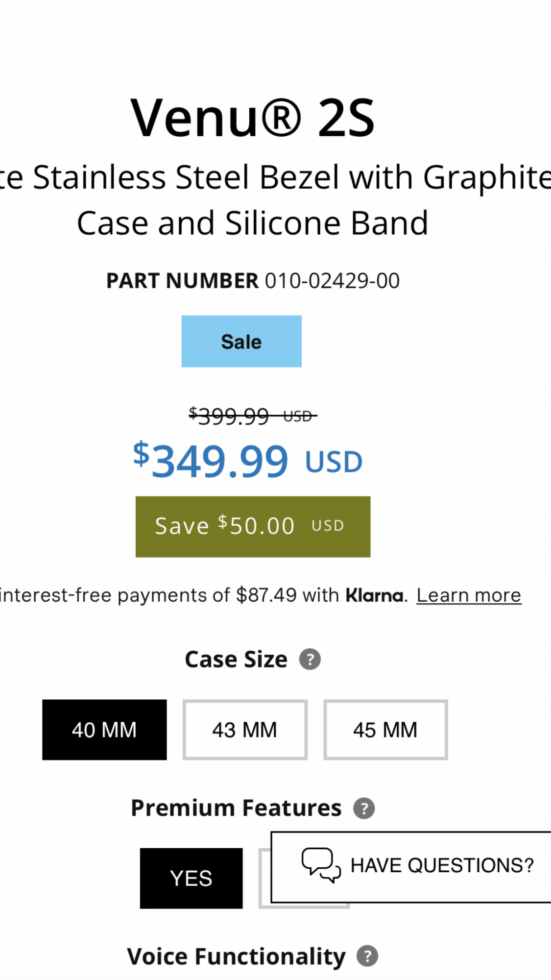
Task: Click the Case Size heading
Action: click(236, 659)
